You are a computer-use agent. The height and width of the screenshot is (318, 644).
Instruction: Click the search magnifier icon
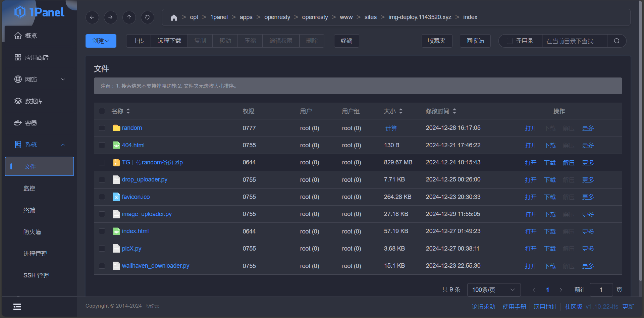(616, 41)
